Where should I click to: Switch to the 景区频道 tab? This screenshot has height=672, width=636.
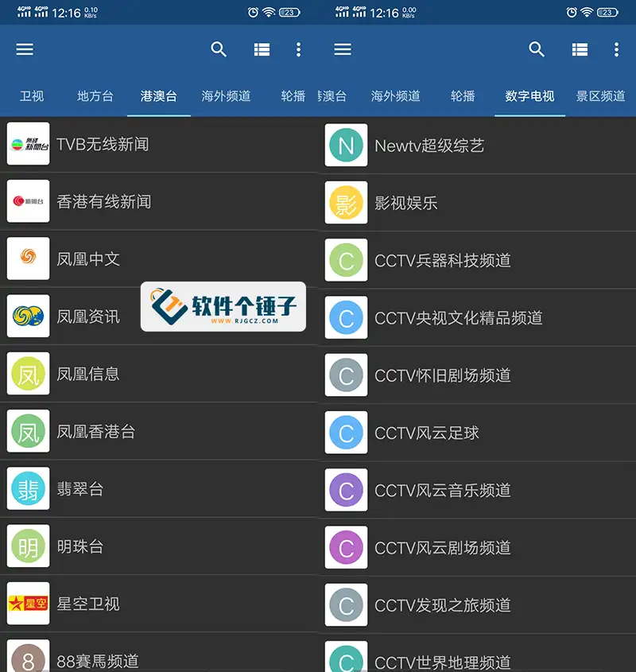[x=600, y=96]
